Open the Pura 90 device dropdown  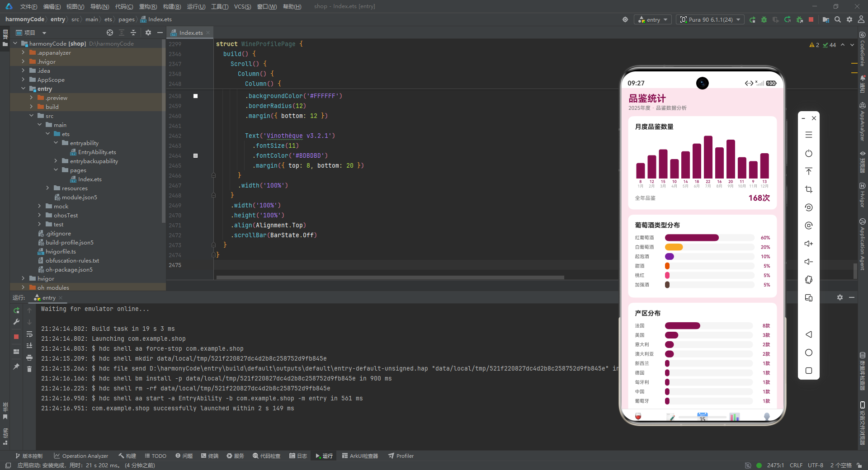(710, 19)
